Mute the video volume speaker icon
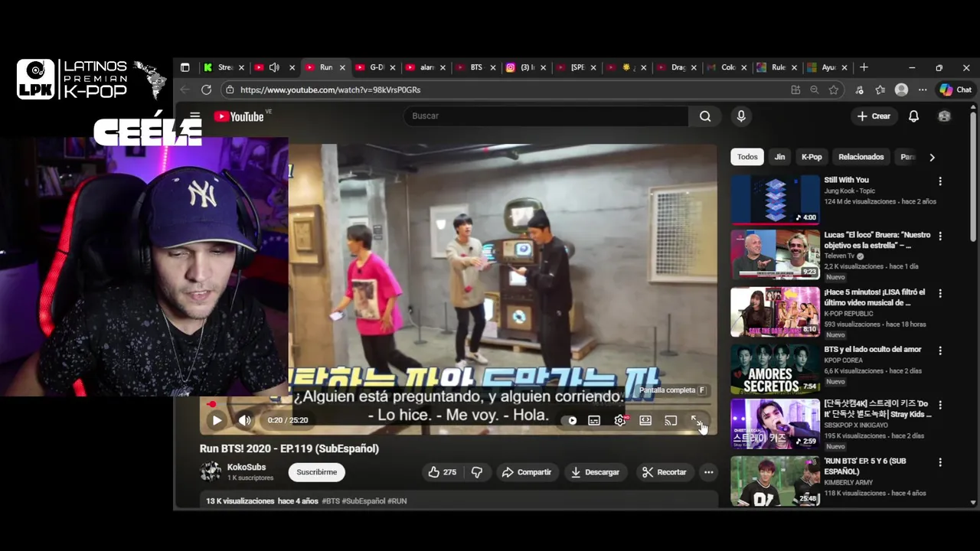 pyautogui.click(x=244, y=420)
